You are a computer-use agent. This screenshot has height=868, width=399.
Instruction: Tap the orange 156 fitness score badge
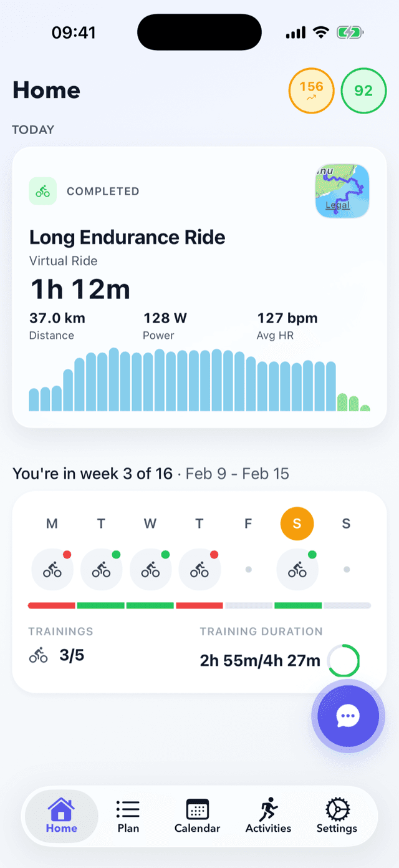[311, 90]
